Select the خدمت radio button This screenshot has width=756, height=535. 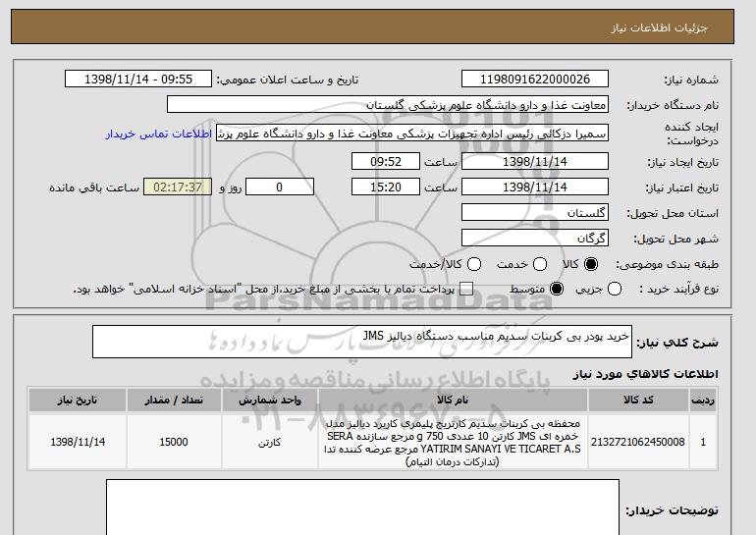pos(540,264)
